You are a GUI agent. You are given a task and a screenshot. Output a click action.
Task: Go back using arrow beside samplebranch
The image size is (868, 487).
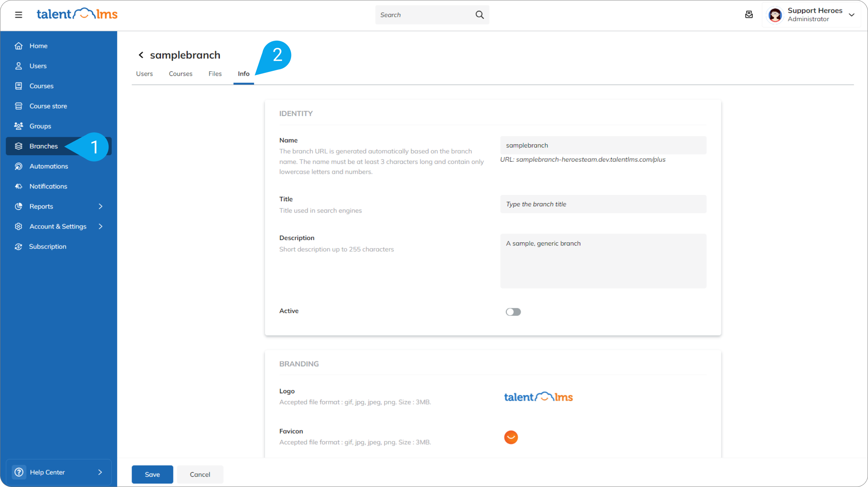coord(141,55)
